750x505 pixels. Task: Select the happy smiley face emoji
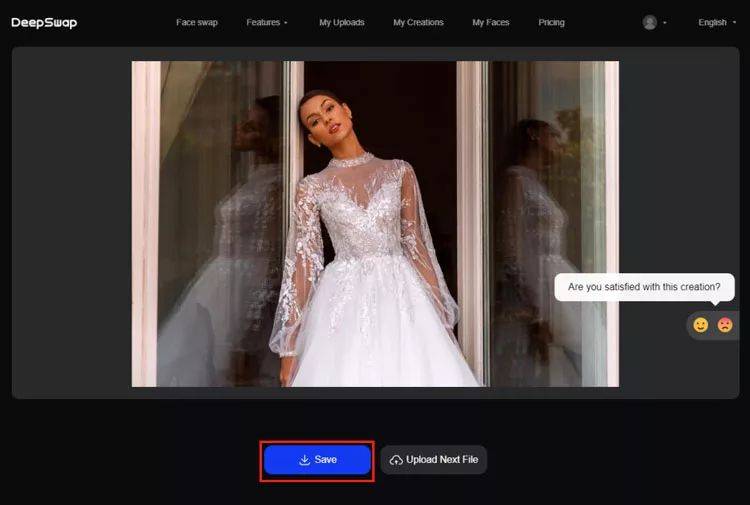point(701,325)
